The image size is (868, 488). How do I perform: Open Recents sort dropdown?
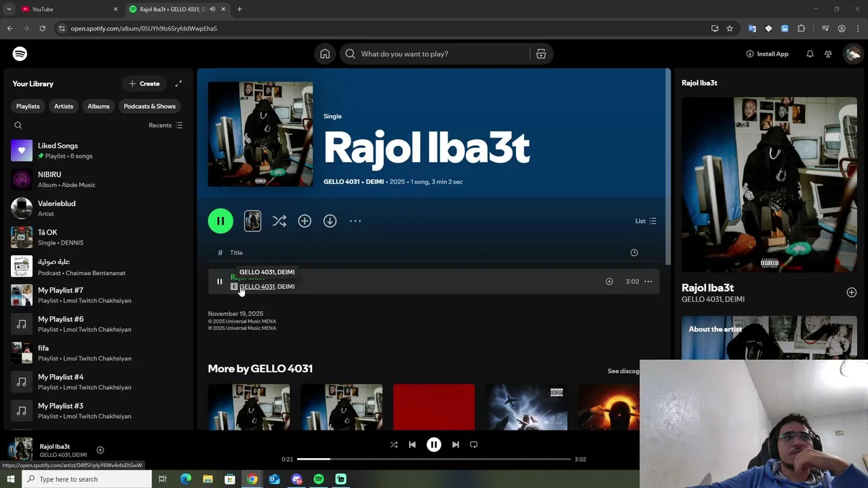(165, 125)
